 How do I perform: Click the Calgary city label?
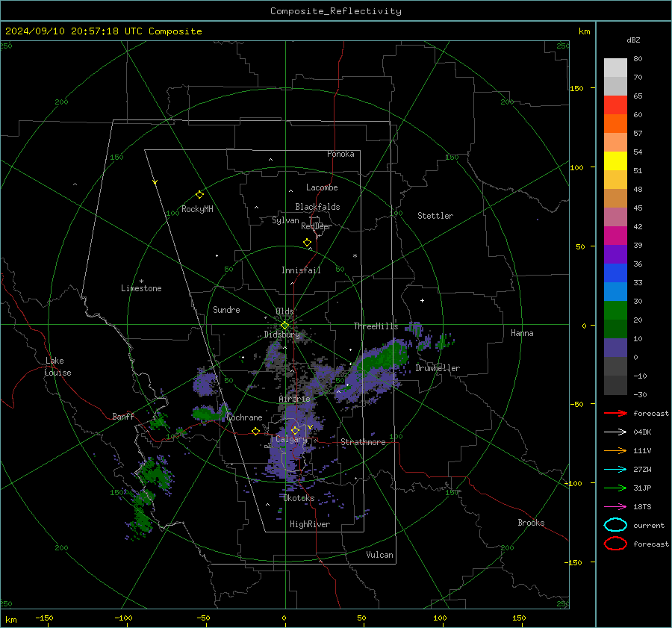(291, 439)
